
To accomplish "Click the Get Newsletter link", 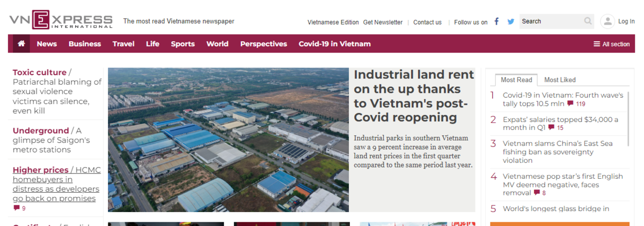I will [383, 22].
